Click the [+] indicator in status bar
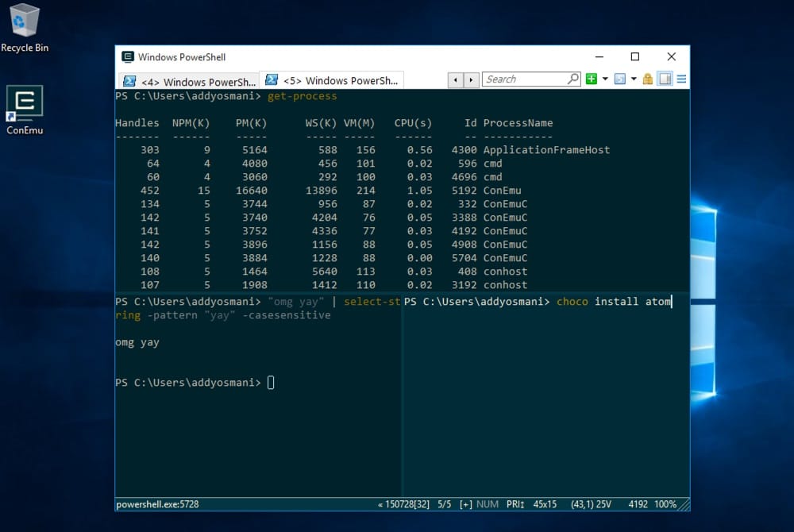This screenshot has height=532, width=794. (x=466, y=505)
